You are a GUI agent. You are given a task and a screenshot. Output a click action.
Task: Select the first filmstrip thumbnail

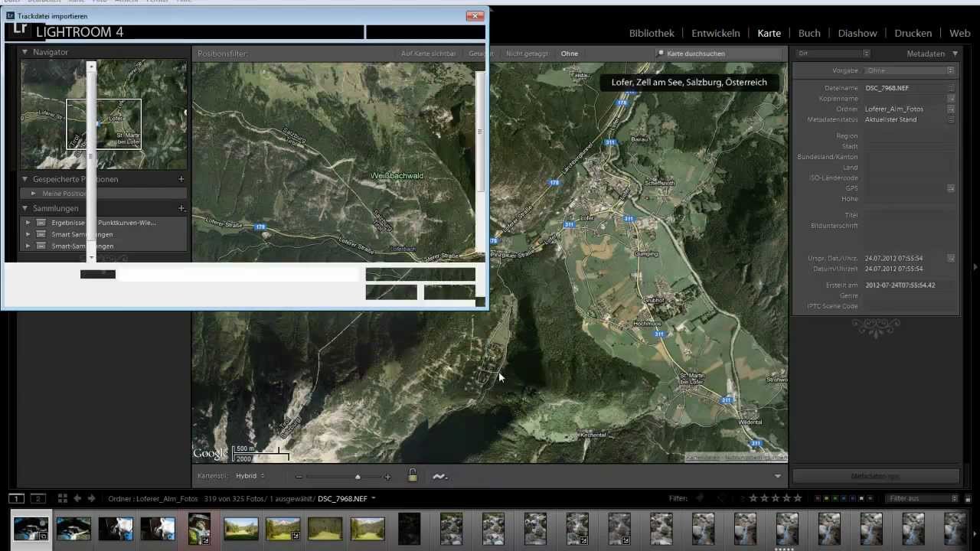pos(31,529)
